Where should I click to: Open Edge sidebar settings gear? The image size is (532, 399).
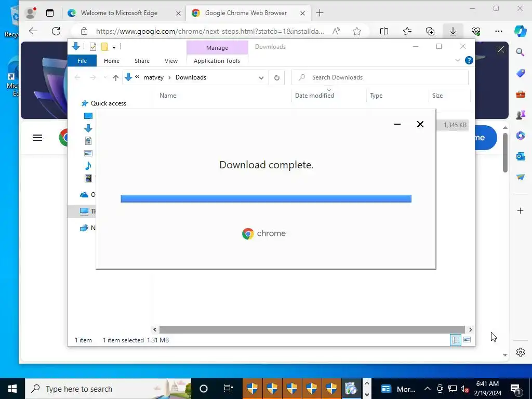520,352
